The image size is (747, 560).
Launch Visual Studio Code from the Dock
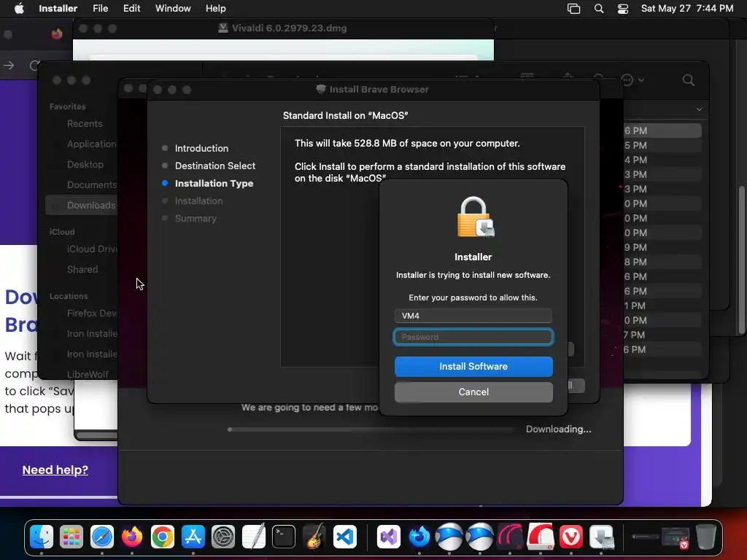tap(344, 537)
